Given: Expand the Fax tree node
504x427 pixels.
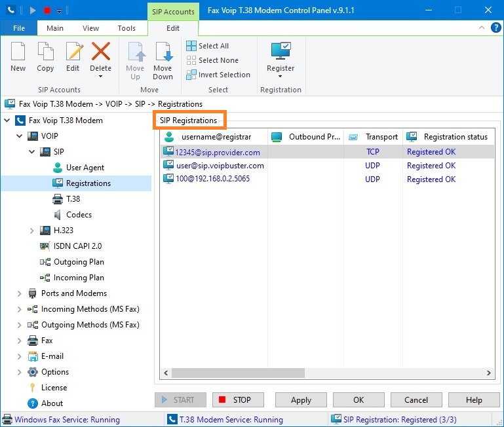Looking at the screenshot, I should (19, 341).
